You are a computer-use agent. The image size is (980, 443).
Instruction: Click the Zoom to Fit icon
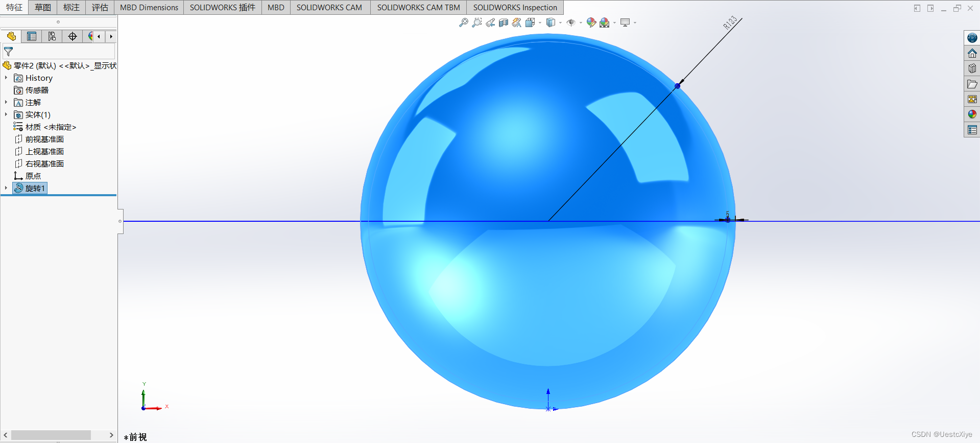click(x=464, y=22)
